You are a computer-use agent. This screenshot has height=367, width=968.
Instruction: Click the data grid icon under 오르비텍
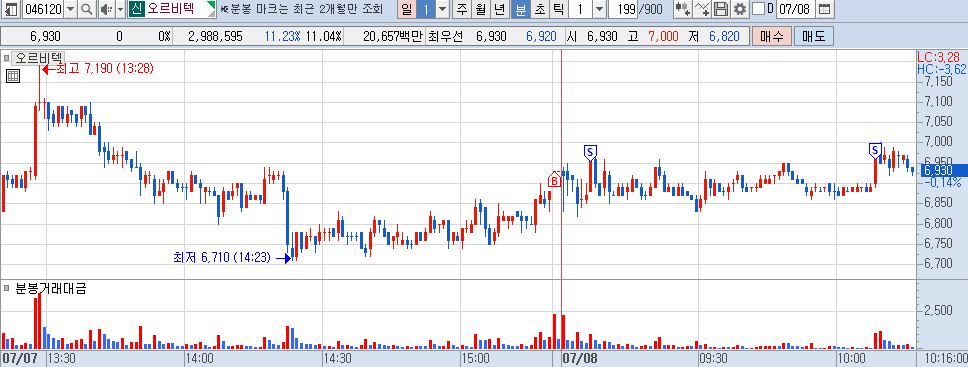point(13,76)
